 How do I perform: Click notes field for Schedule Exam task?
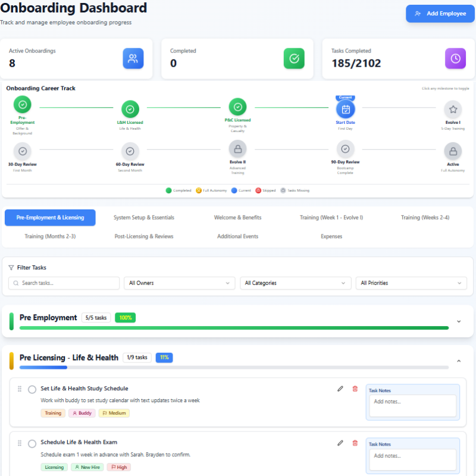pos(412,459)
